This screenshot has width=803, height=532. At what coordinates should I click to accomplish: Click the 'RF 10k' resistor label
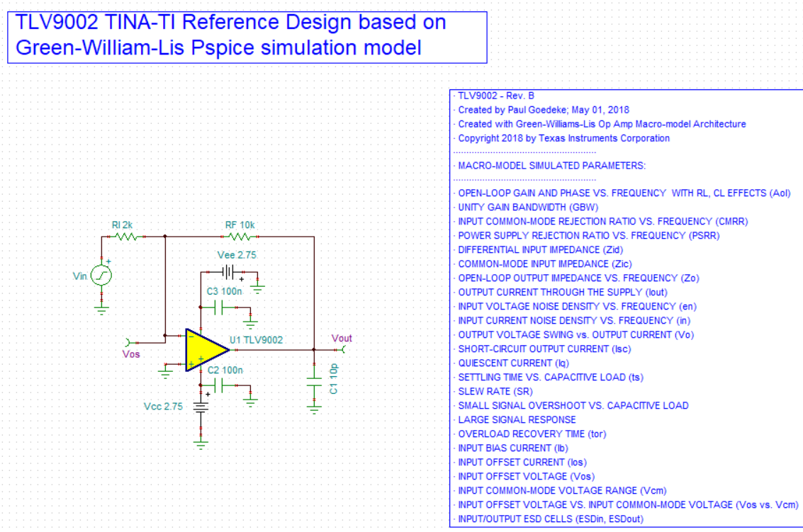(x=240, y=225)
